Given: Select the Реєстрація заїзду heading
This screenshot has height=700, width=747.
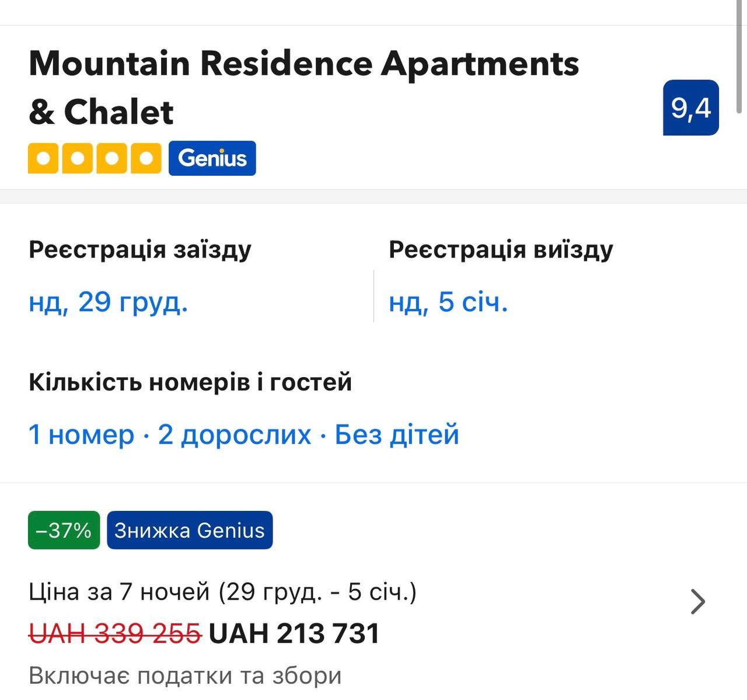Looking at the screenshot, I should coord(140,250).
